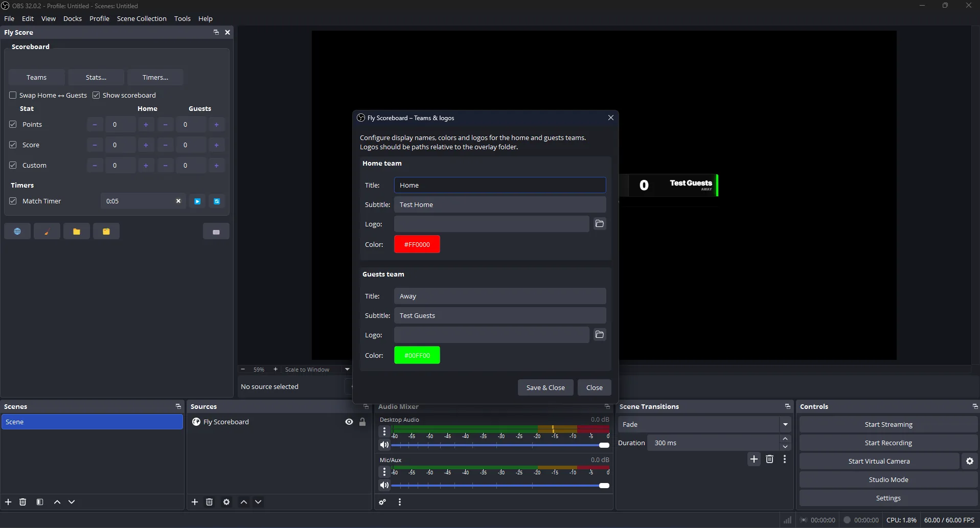
Task: Increase transition duration with up arrow
Action: 786,439
